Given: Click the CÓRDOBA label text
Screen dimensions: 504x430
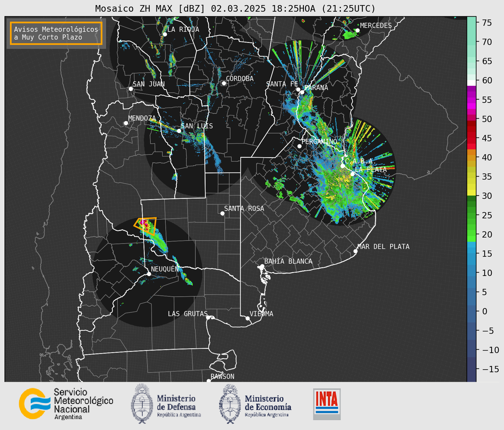Looking at the screenshot, I should (240, 78).
